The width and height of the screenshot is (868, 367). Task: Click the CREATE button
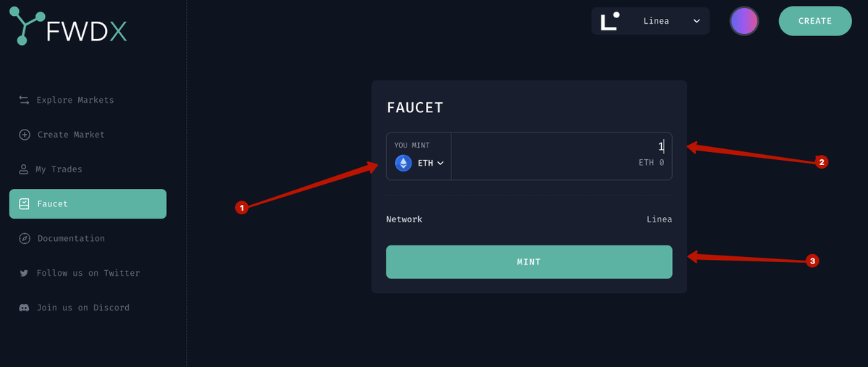pyautogui.click(x=814, y=21)
